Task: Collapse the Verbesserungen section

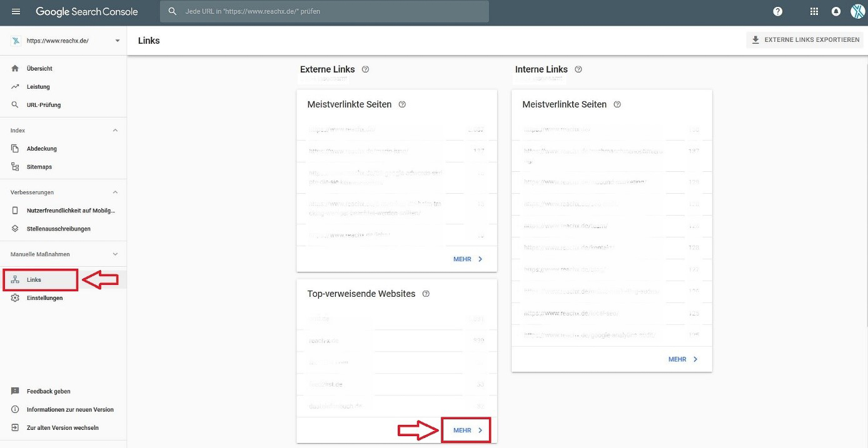Action: tap(114, 192)
